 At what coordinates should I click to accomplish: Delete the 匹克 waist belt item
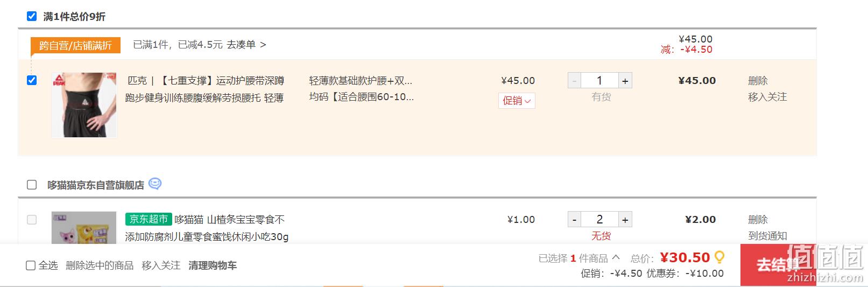point(758,81)
